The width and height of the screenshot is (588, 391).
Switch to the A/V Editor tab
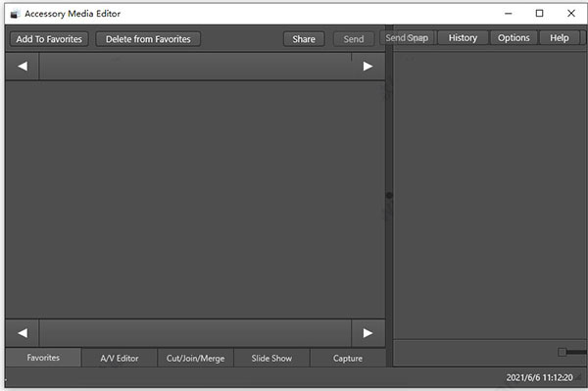pos(120,359)
